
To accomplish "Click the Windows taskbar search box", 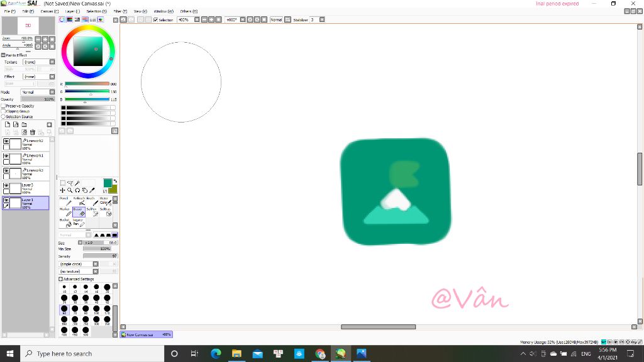I will 92,353.
